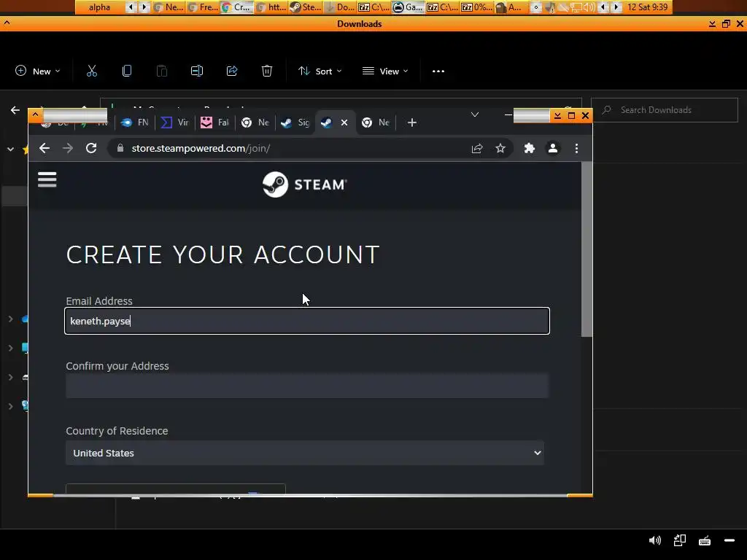The height and width of the screenshot is (560, 747).
Task: Click the top bar speaker tray icon
Action: coord(589,7)
